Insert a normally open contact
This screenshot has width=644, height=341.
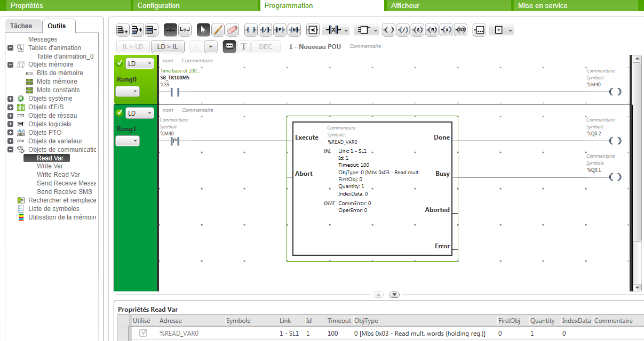click(251, 30)
